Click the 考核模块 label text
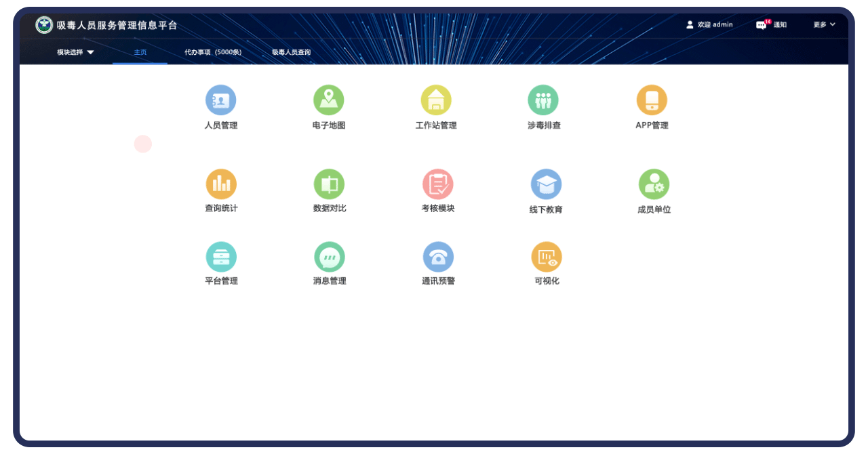Image resolution: width=868 pixels, height=454 pixels. click(x=438, y=208)
